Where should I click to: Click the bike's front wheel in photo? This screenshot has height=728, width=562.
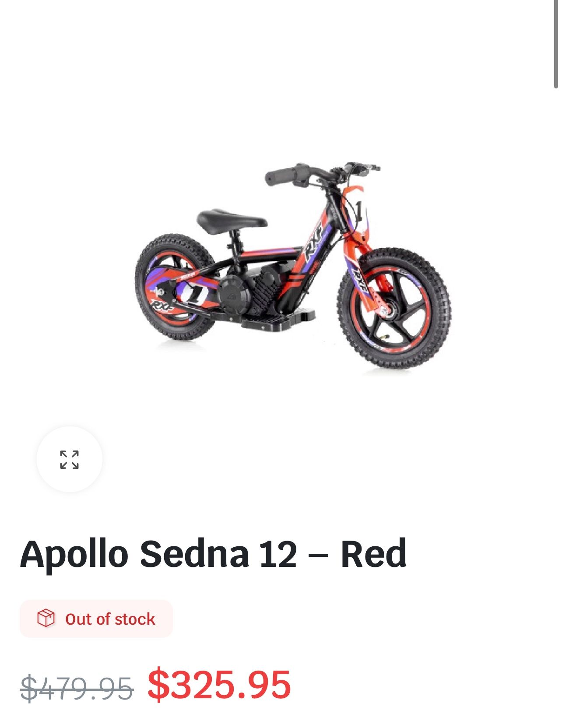(x=394, y=308)
